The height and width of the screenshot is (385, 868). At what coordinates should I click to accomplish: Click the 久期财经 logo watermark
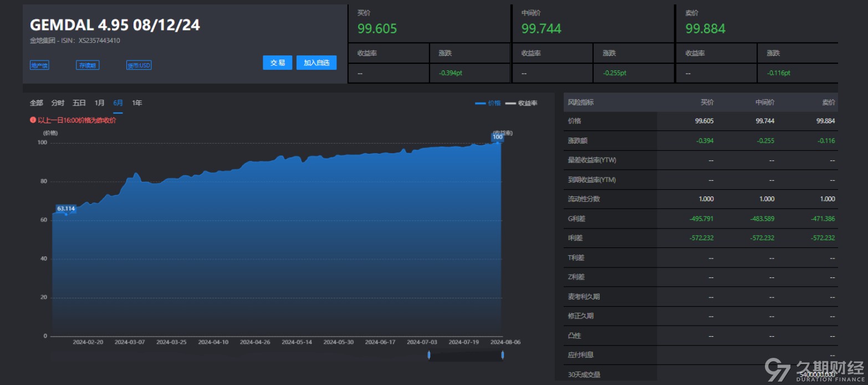coord(814,369)
